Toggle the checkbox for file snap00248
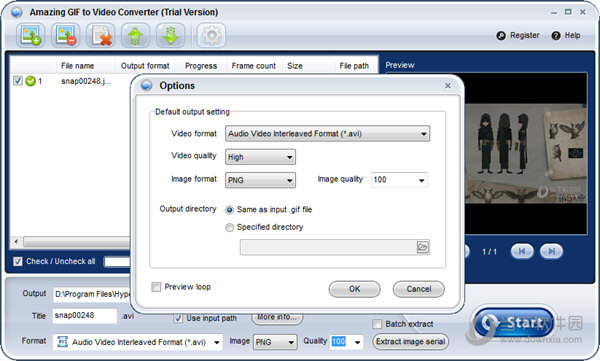 click(18, 81)
